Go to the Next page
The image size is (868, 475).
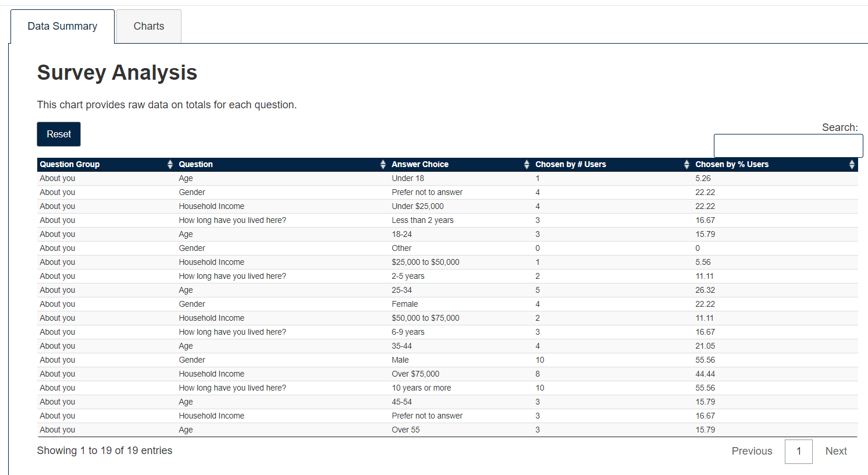coord(836,451)
